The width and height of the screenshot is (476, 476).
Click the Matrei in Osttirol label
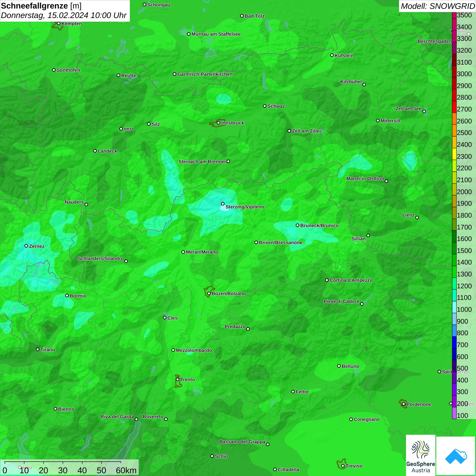pos(365,178)
